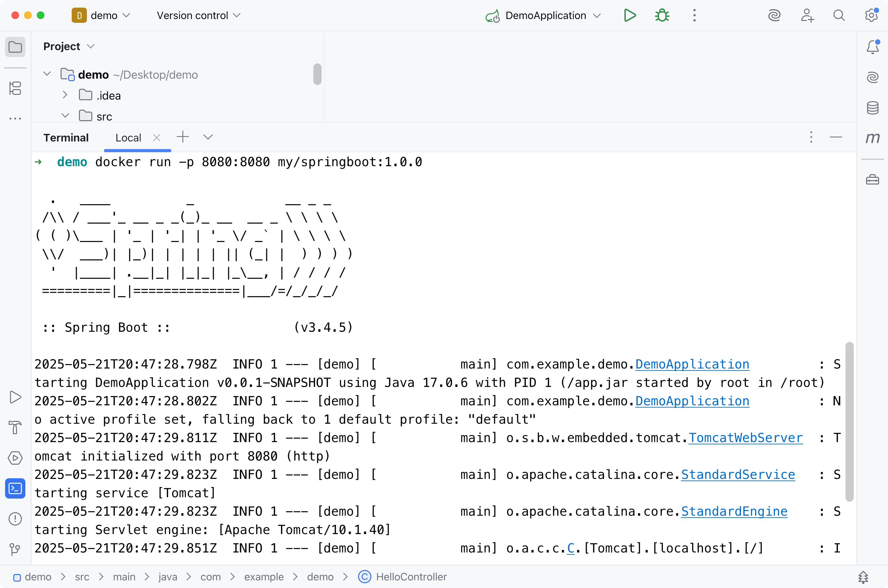
Task: Open the Version control dropdown
Action: (199, 15)
